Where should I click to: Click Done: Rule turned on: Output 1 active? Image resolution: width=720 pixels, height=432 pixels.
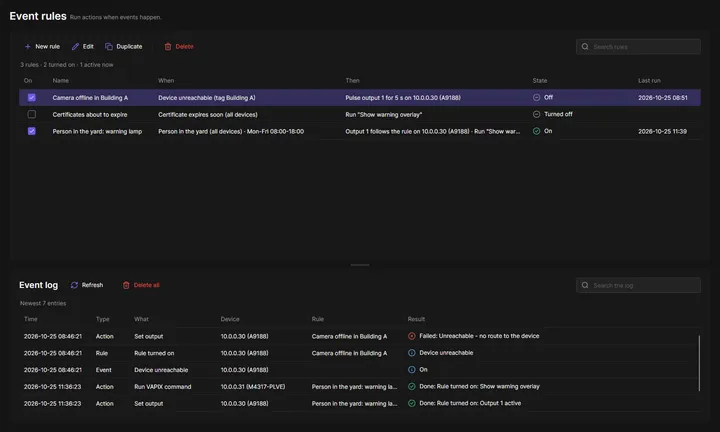coord(470,404)
